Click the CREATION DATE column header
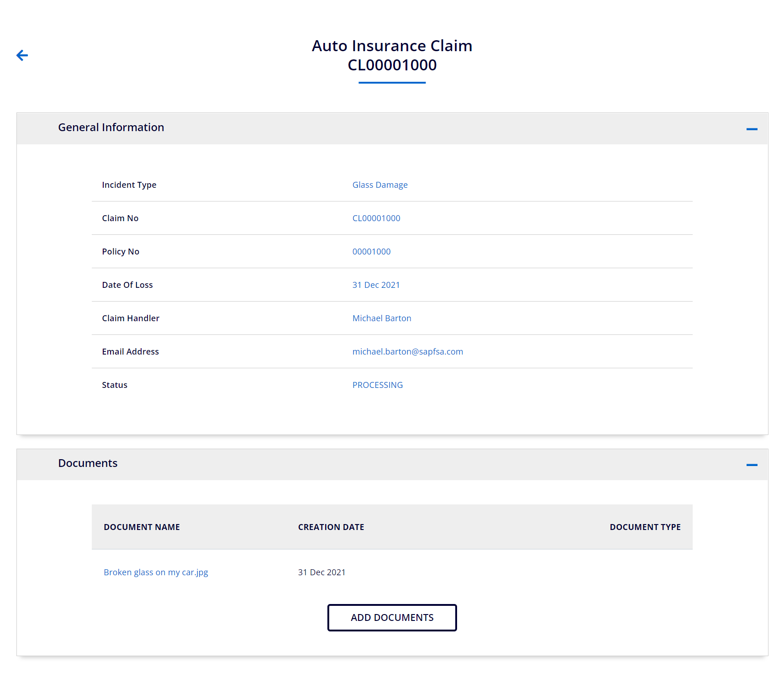This screenshot has height=673, width=784. [331, 527]
